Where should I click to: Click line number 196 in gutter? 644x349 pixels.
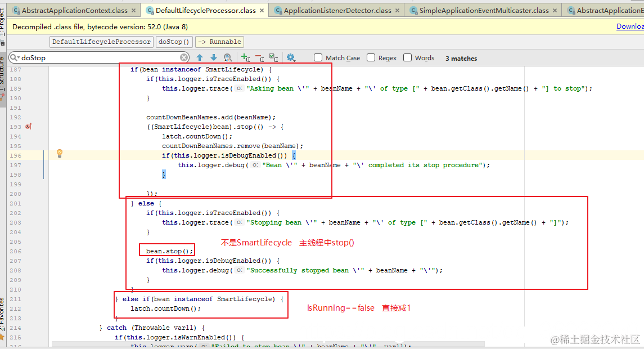pyautogui.click(x=15, y=155)
